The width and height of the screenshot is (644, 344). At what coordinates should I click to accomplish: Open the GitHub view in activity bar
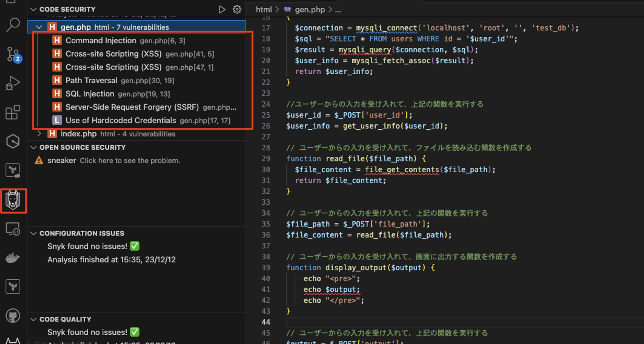pos(13,316)
